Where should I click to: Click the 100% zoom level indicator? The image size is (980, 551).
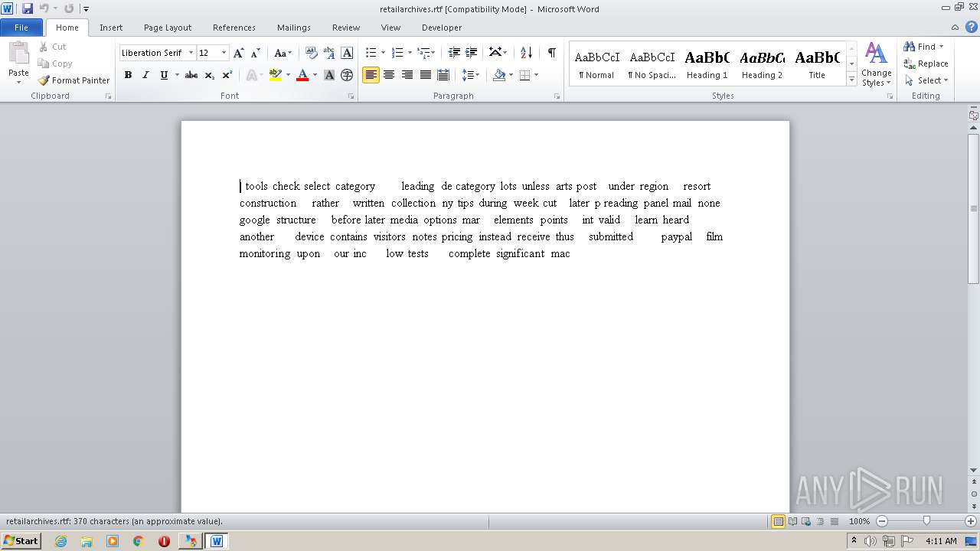859,521
